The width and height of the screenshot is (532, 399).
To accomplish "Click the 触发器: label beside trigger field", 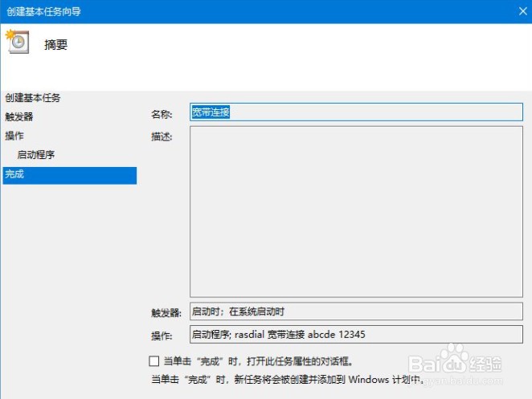I will pyautogui.click(x=166, y=312).
